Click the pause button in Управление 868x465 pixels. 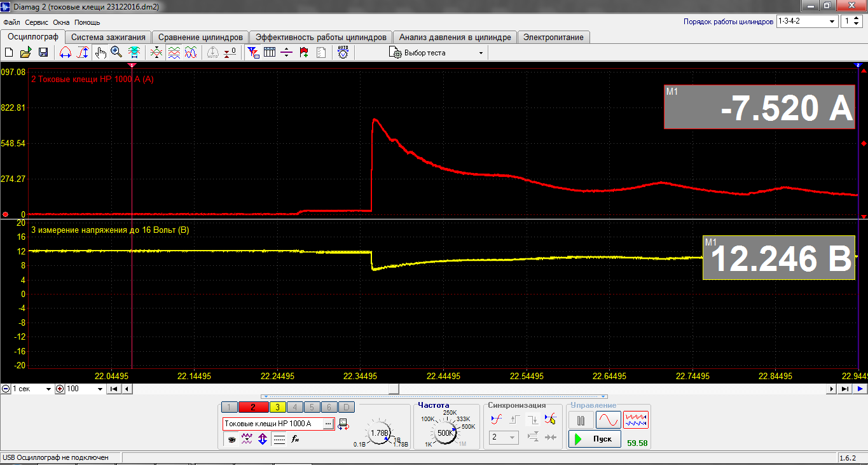[x=581, y=420]
